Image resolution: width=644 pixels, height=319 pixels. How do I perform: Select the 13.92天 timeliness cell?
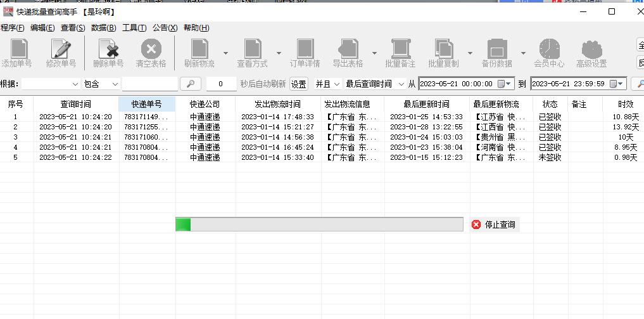point(626,127)
